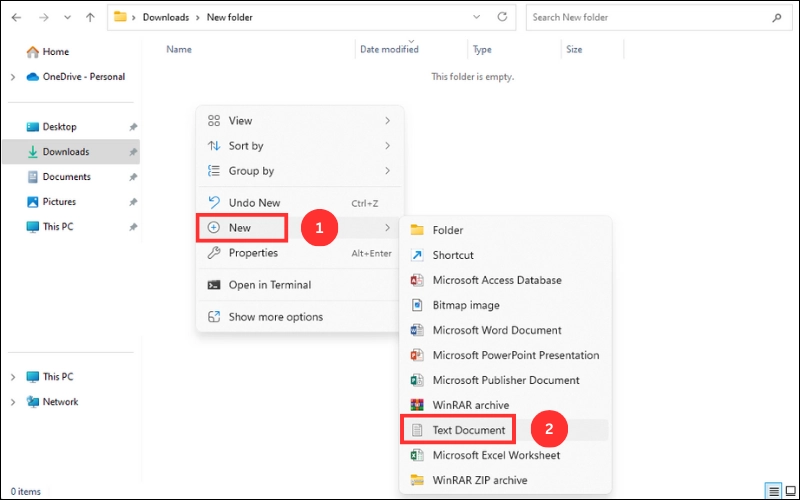
Task: Choose Text Document from New submenu
Action: (469, 430)
